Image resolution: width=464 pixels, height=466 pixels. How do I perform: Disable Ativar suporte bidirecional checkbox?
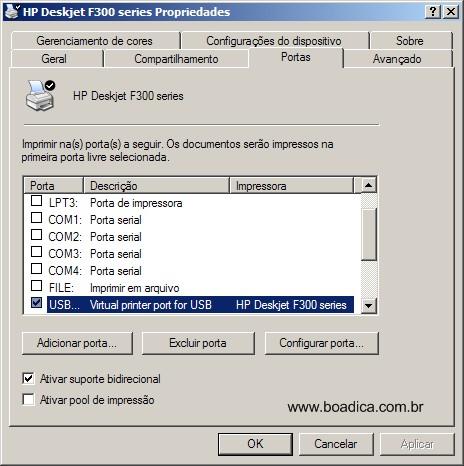pyautogui.click(x=28, y=379)
